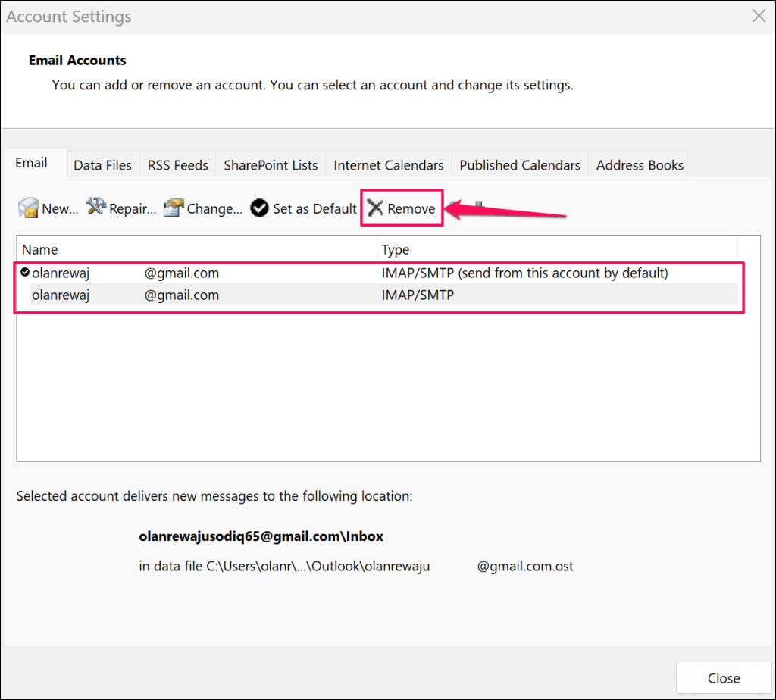Click the Remove X icon
Image resolution: width=776 pixels, height=700 pixels.
tap(375, 208)
